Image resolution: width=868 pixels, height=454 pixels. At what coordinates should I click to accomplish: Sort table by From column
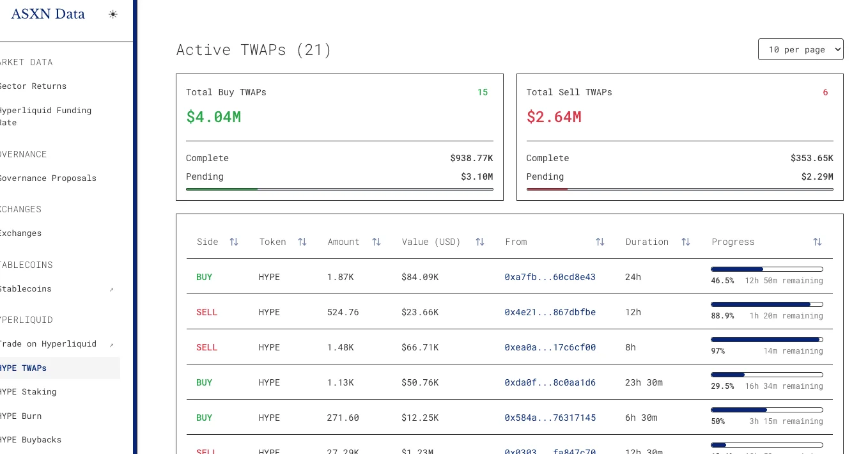click(x=600, y=242)
